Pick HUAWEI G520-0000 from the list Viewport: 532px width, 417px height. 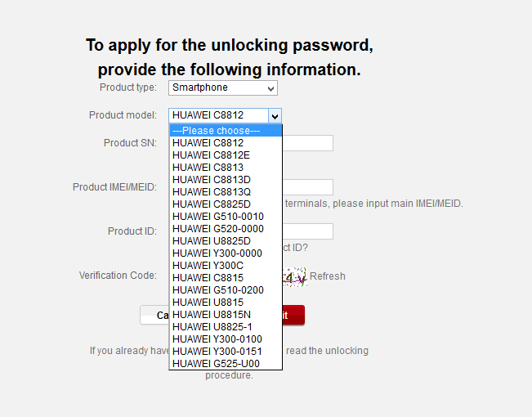[x=225, y=229]
